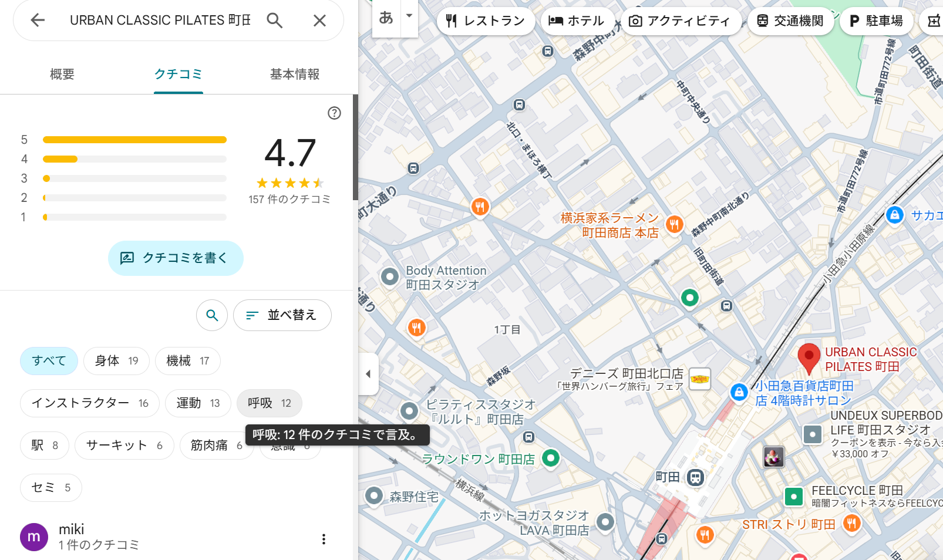Switch to the 基本情報 tab

[295, 75]
